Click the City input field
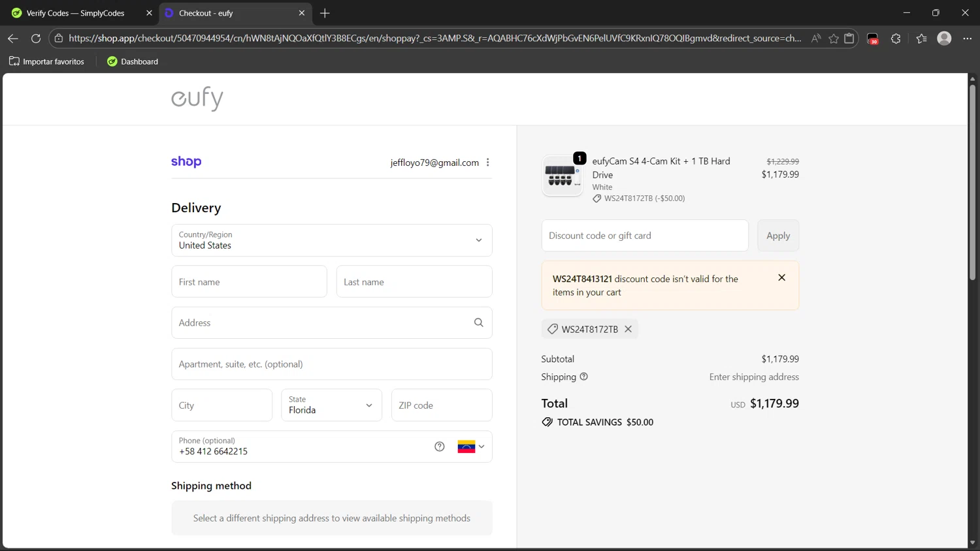The image size is (980, 551). pos(221,405)
